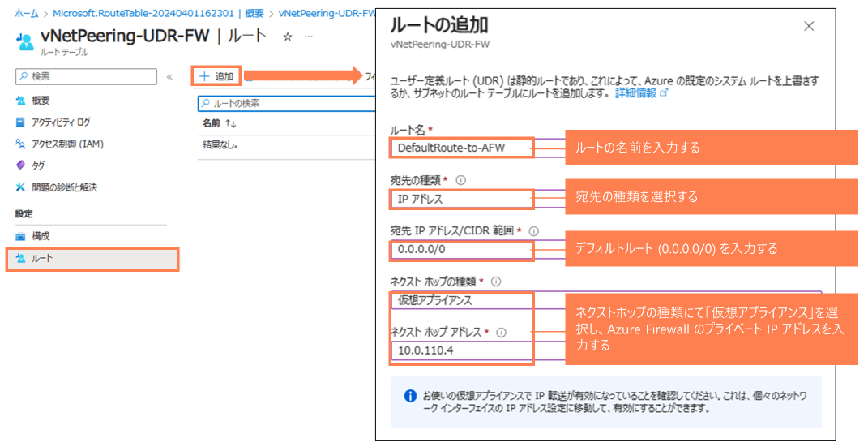Click the 宛先 IP アドレス/CIDR 範囲 field

pyautogui.click(x=462, y=249)
